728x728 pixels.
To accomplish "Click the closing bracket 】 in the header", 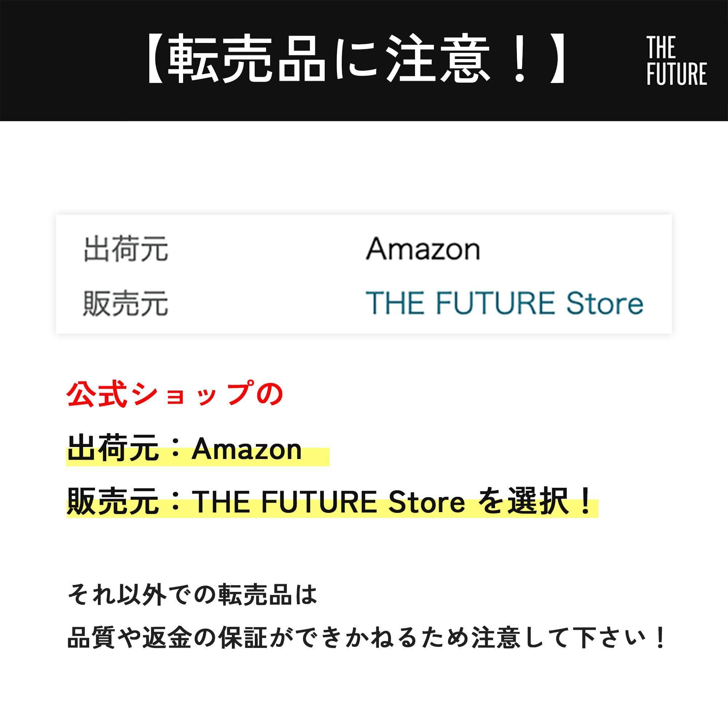I will pos(557,59).
